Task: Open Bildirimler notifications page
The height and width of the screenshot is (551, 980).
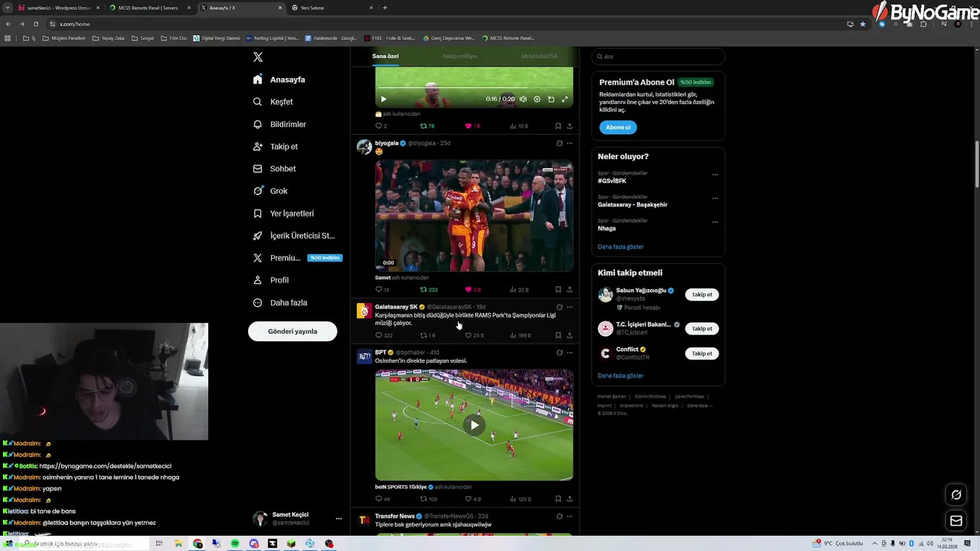Action: point(279,124)
